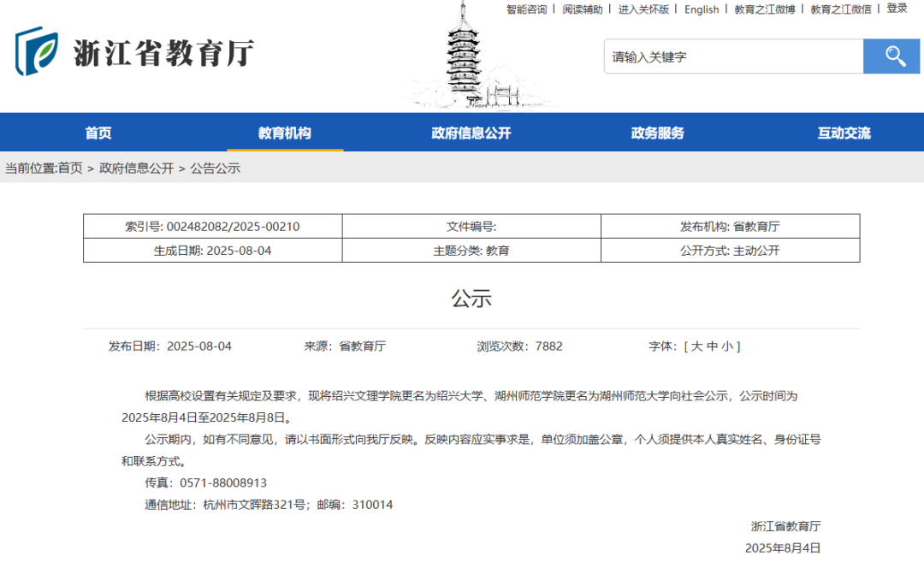Click 公告公示 in the breadcrumb
Image resolution: width=924 pixels, height=574 pixels.
215,168
